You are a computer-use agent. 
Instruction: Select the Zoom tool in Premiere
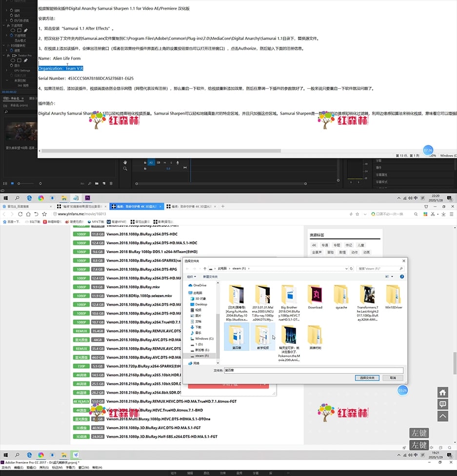125,168
